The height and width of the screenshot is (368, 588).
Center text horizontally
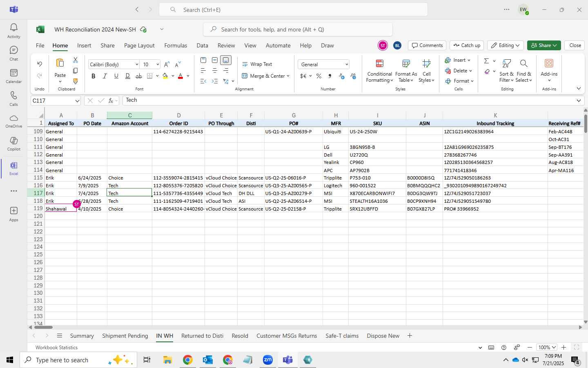point(215,71)
